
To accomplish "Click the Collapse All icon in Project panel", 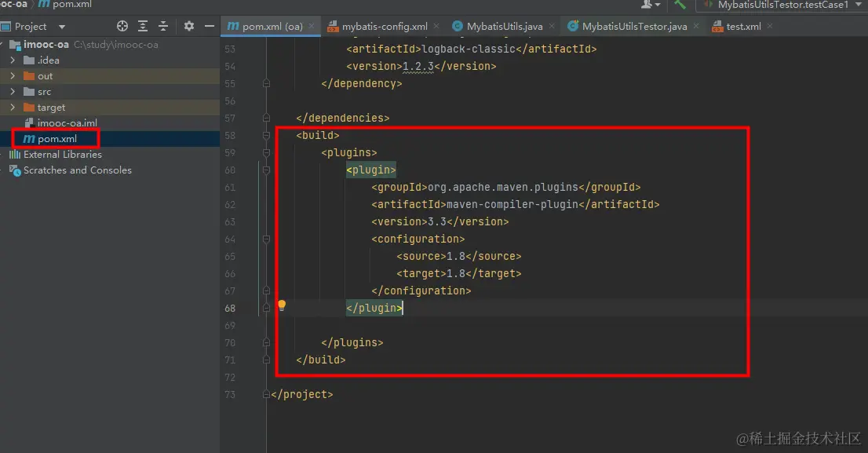I will 163,26.
